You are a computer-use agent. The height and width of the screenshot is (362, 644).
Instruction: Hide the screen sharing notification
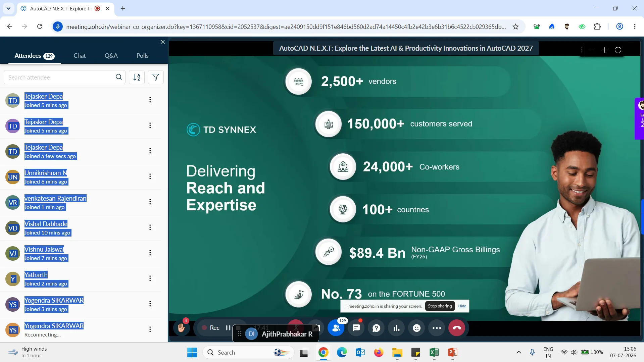462,306
